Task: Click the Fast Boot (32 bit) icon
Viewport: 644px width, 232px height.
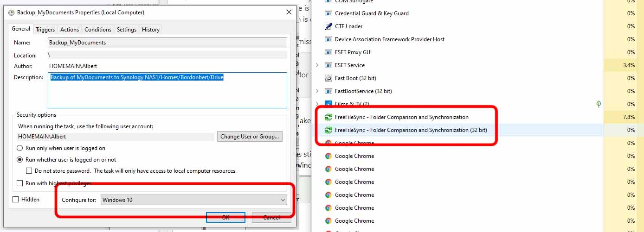Action: pos(328,78)
